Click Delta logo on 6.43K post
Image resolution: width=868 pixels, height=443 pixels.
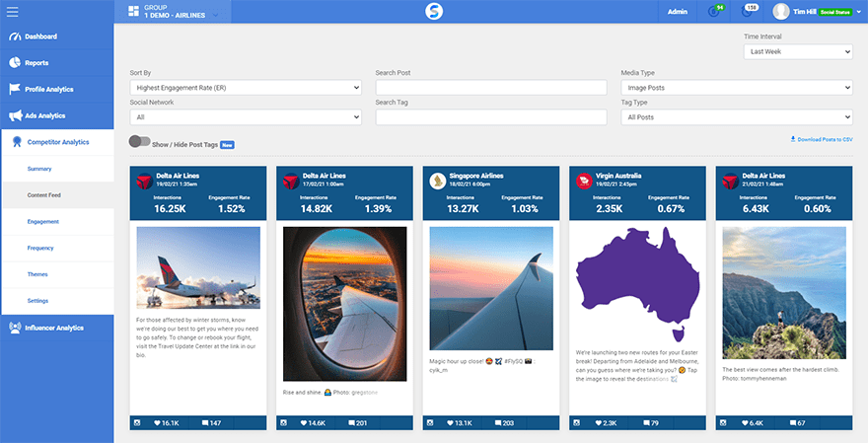tap(731, 182)
